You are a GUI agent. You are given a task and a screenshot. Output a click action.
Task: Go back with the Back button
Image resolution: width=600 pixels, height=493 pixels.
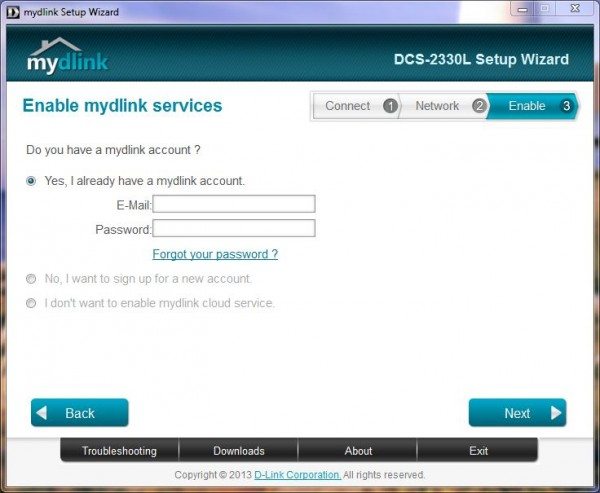pos(80,413)
